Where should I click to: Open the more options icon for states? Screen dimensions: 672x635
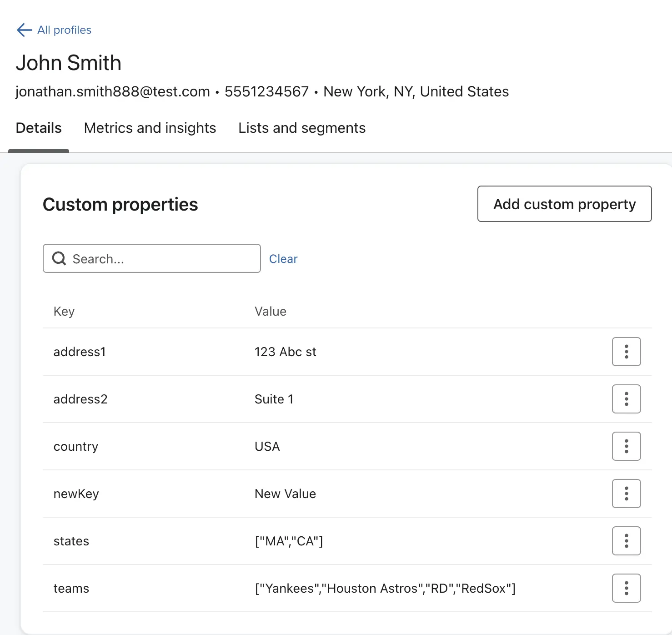point(626,541)
